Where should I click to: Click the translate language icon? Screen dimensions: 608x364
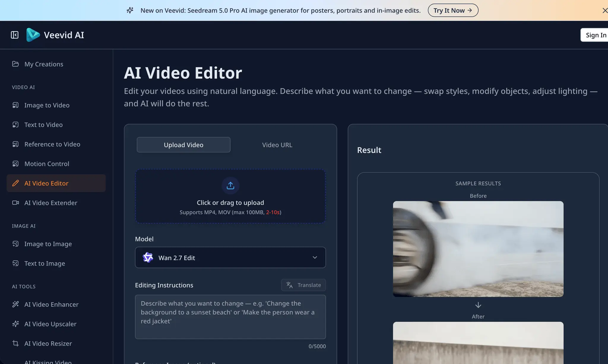pyautogui.click(x=289, y=285)
